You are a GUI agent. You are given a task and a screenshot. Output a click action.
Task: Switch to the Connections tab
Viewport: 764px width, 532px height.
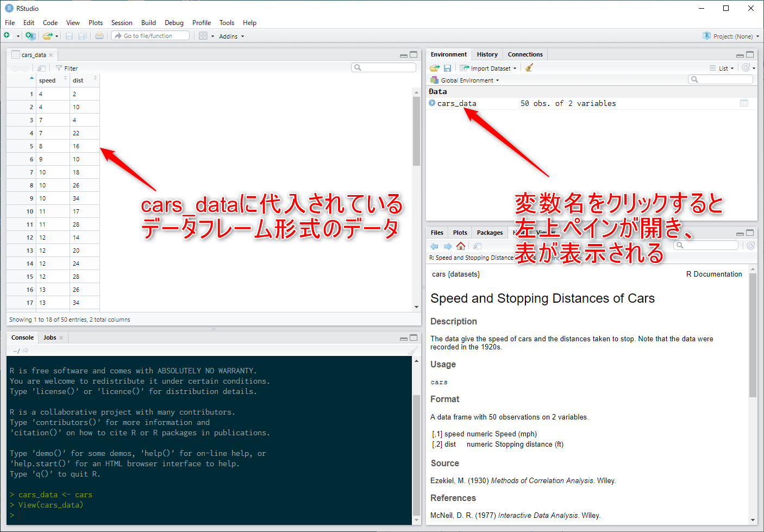tap(525, 54)
